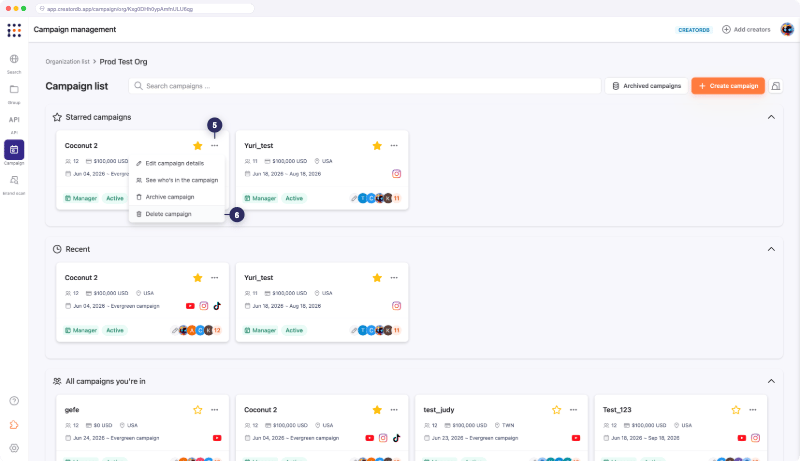
Task: Go back to Organization list breadcrumb
Action: click(x=67, y=62)
